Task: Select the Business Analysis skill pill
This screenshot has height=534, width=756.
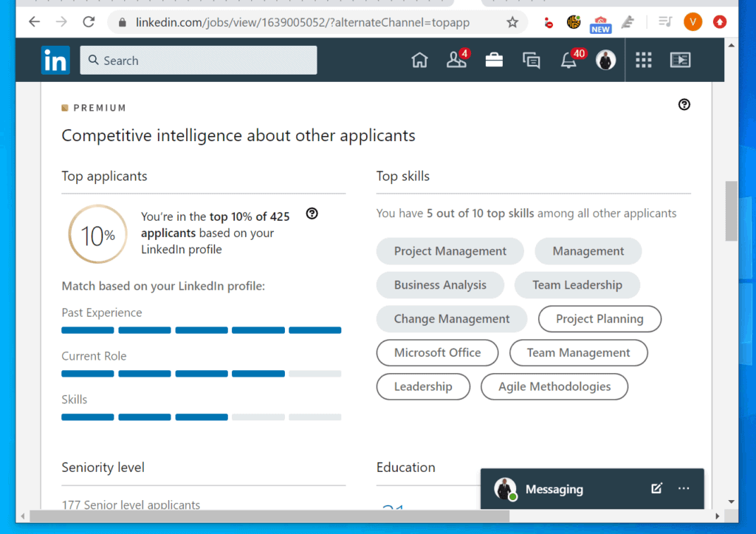Action: (x=440, y=284)
